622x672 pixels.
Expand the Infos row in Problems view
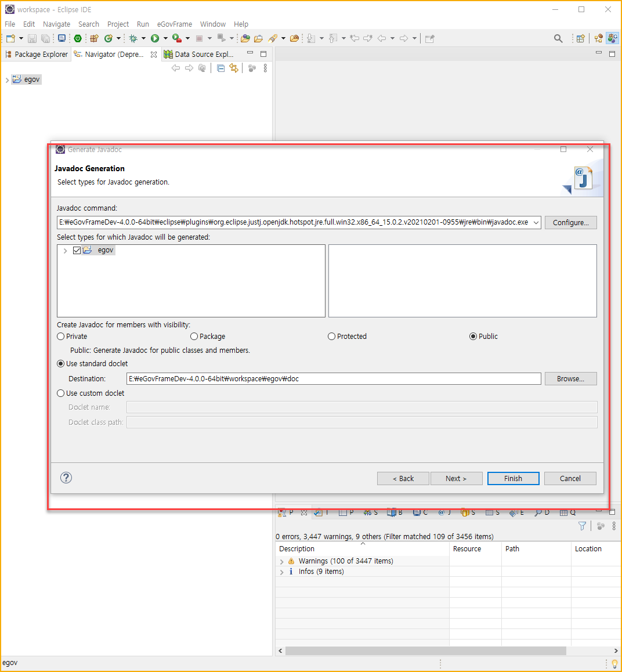click(281, 572)
